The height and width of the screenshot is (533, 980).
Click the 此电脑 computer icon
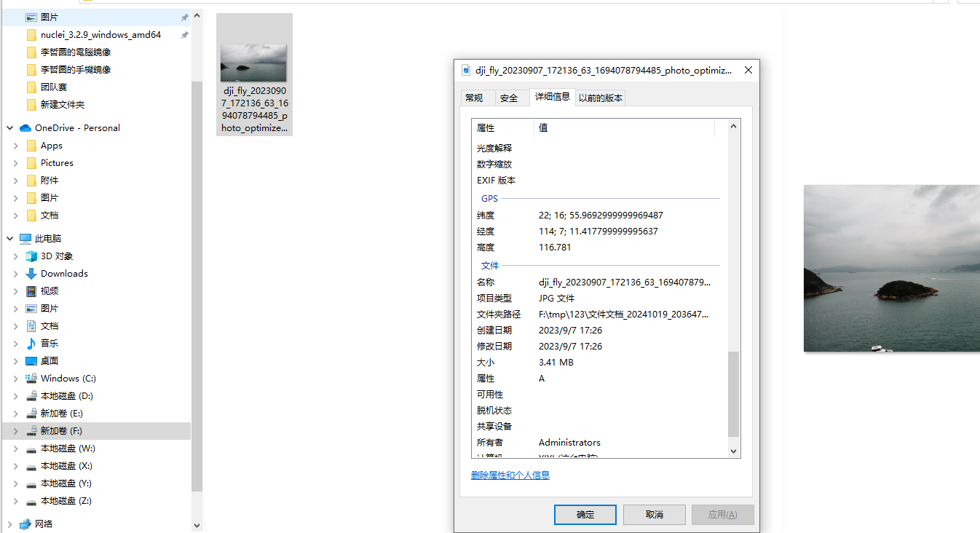25,239
